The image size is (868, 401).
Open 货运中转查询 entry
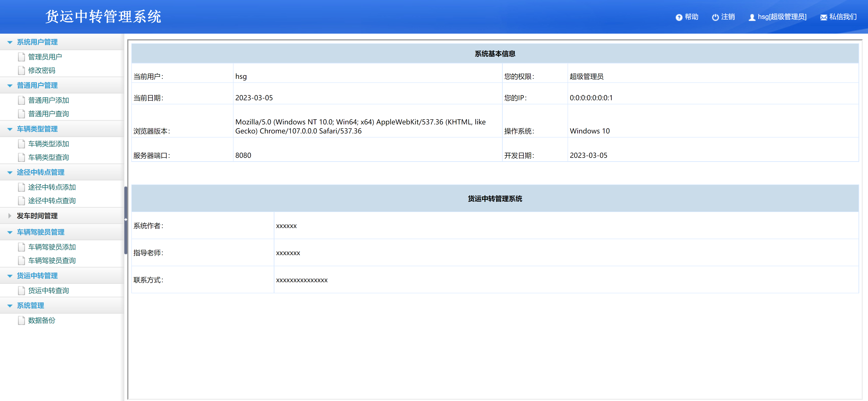49,291
